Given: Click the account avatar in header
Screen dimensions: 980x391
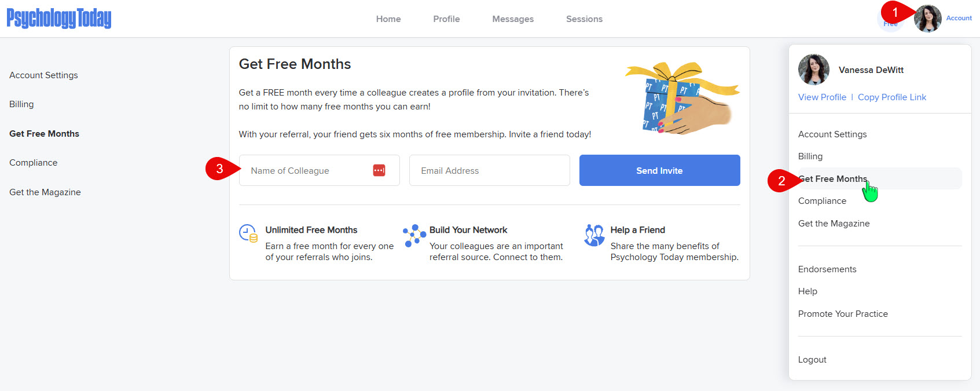Looking at the screenshot, I should coord(927,19).
